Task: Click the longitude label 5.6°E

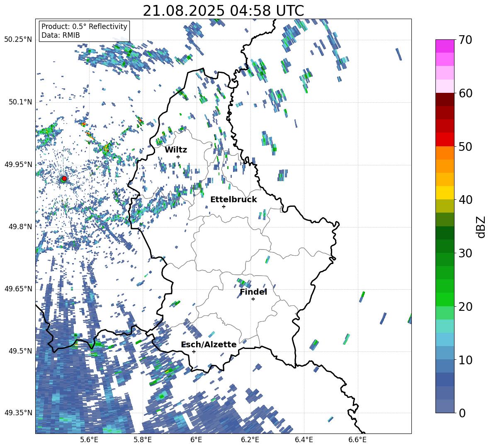Action: point(89,440)
